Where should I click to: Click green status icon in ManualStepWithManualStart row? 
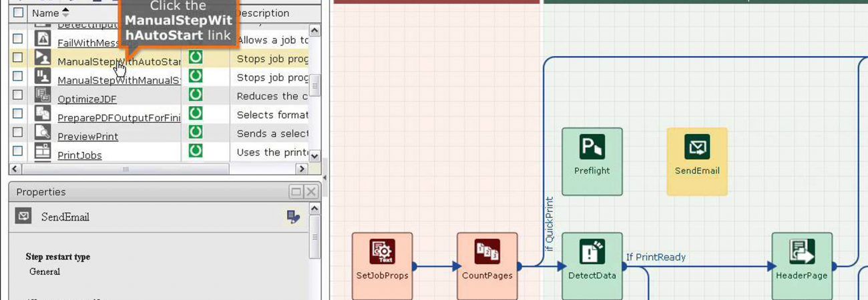click(195, 76)
